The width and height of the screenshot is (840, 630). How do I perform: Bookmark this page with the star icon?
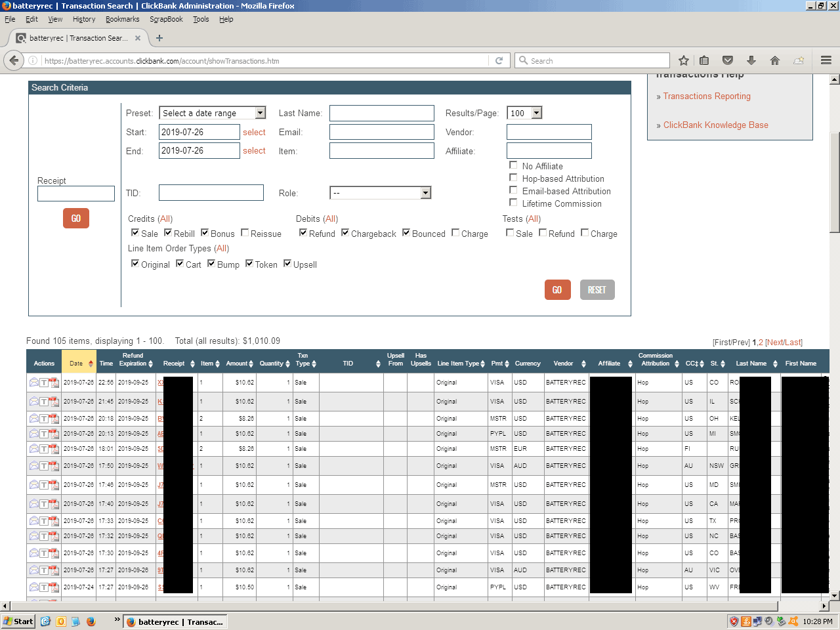tap(683, 60)
